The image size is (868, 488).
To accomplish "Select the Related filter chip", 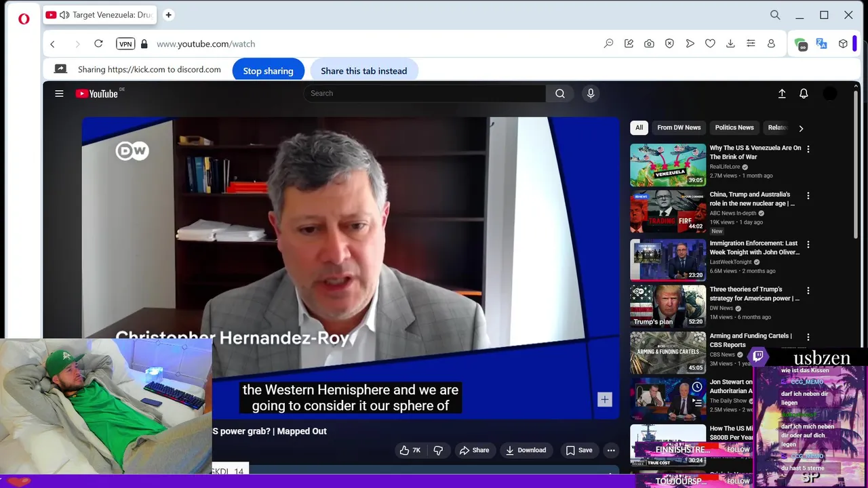I will point(777,127).
